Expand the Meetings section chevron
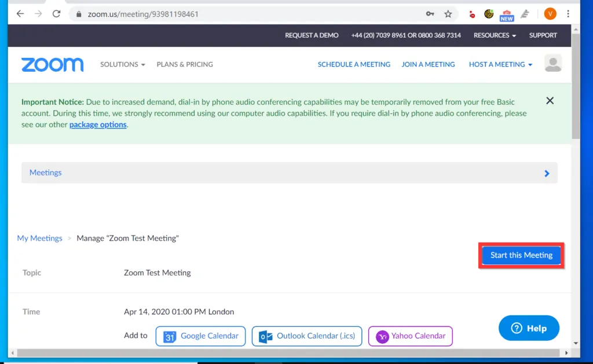593x364 pixels. tap(547, 173)
